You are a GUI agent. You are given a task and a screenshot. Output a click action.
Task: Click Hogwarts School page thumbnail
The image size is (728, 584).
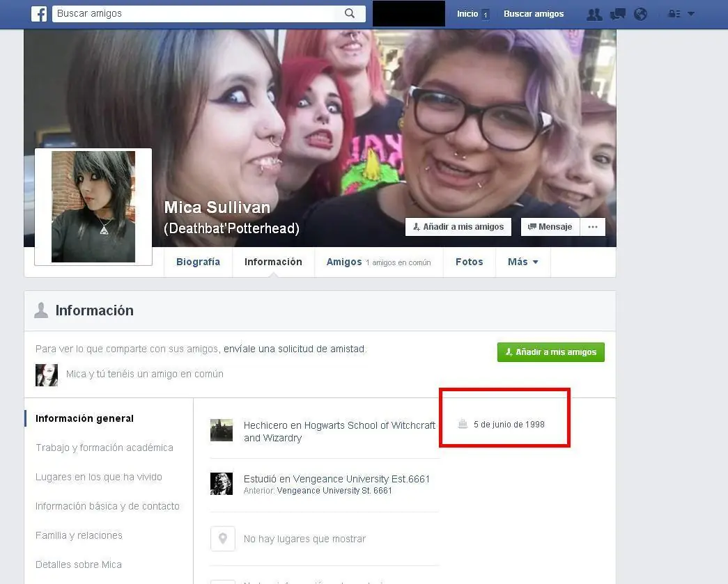[222, 430]
